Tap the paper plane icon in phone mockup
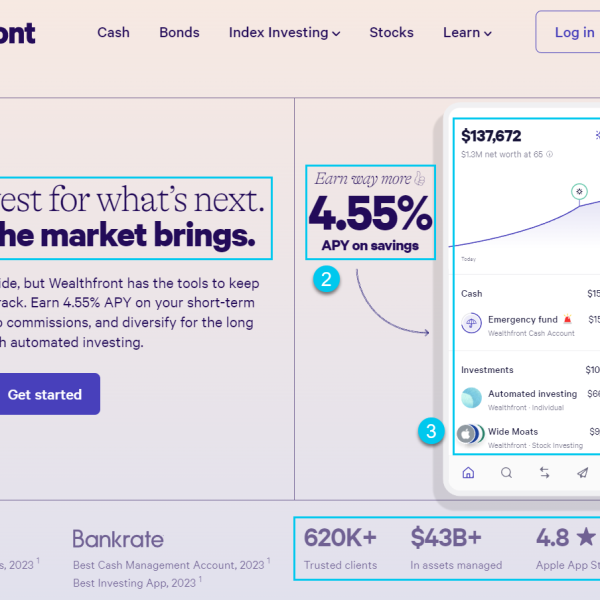 tap(582, 473)
